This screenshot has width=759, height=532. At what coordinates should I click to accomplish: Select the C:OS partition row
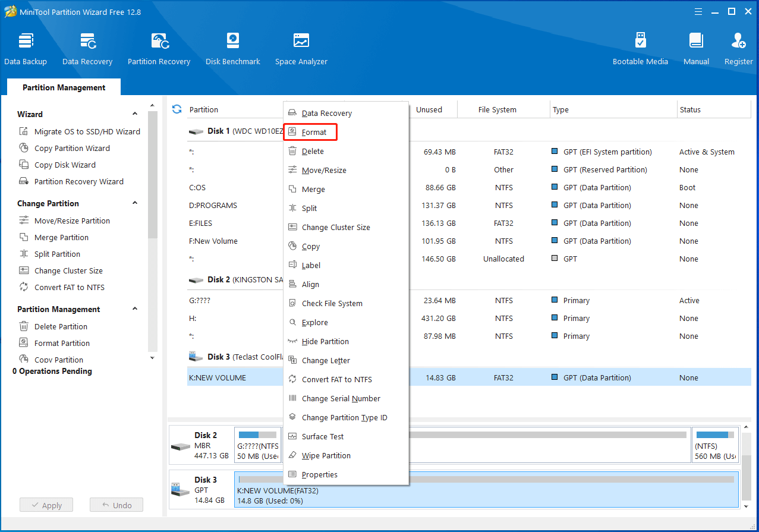469,187
